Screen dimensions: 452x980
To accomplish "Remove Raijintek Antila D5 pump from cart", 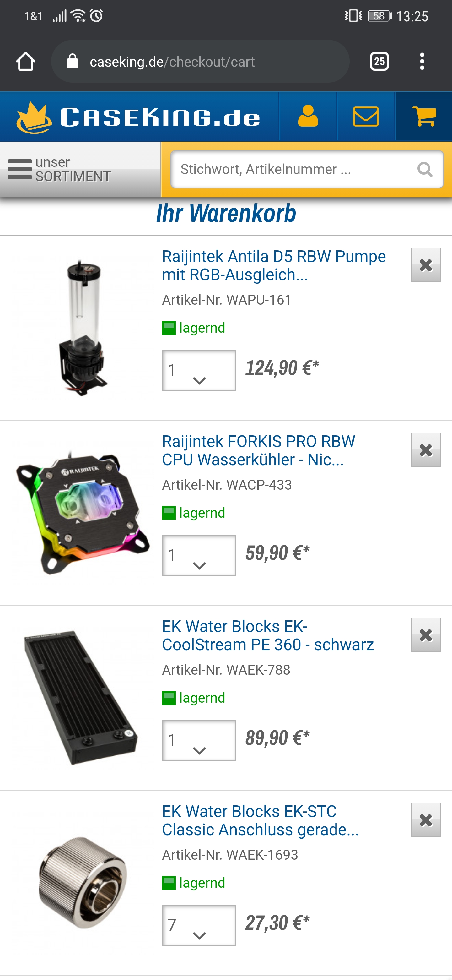I will (x=425, y=265).
